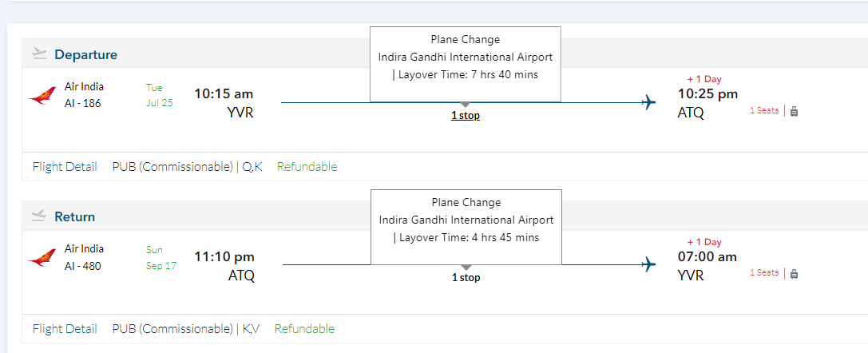Click the Refundable label for departure flight
Image resolution: width=868 pixels, height=353 pixels.
(307, 167)
